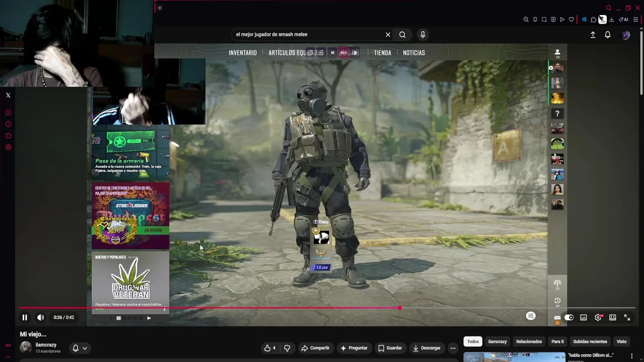Screen dimensions: 644x362
Task: Open the bottom three-dots in left sidebar
Action: [8, 356]
